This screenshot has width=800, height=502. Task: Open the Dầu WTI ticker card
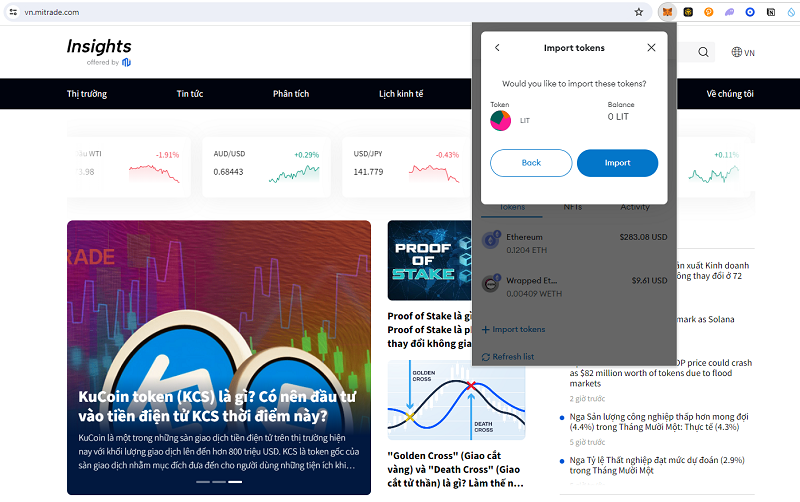click(x=129, y=167)
